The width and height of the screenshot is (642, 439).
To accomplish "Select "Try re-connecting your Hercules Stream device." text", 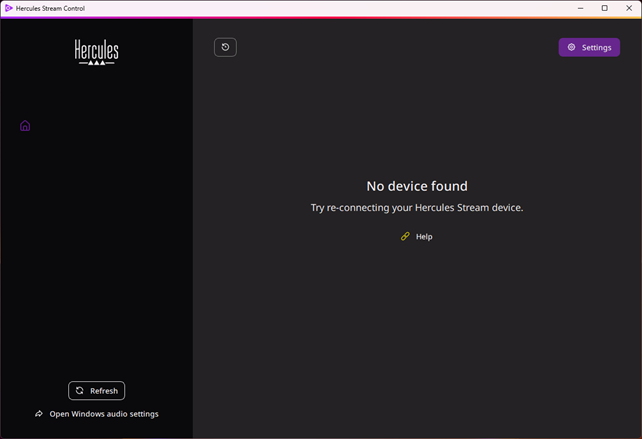I will (417, 208).
